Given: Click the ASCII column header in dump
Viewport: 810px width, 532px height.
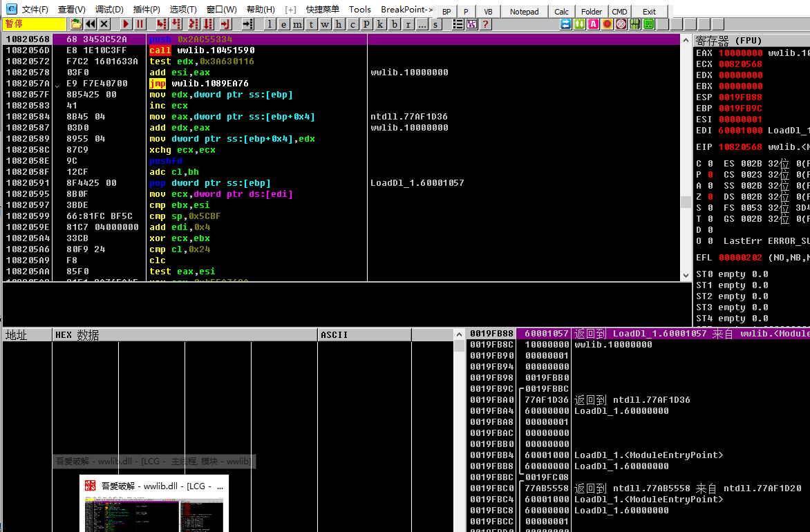Looking at the screenshot, I should coord(364,334).
